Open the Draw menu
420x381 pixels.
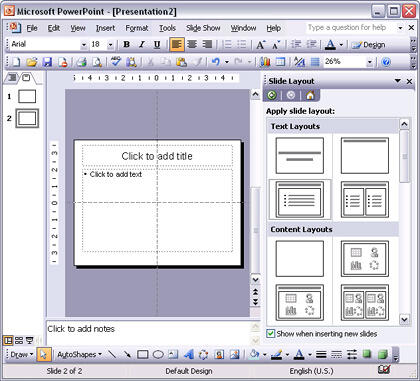tap(22, 354)
